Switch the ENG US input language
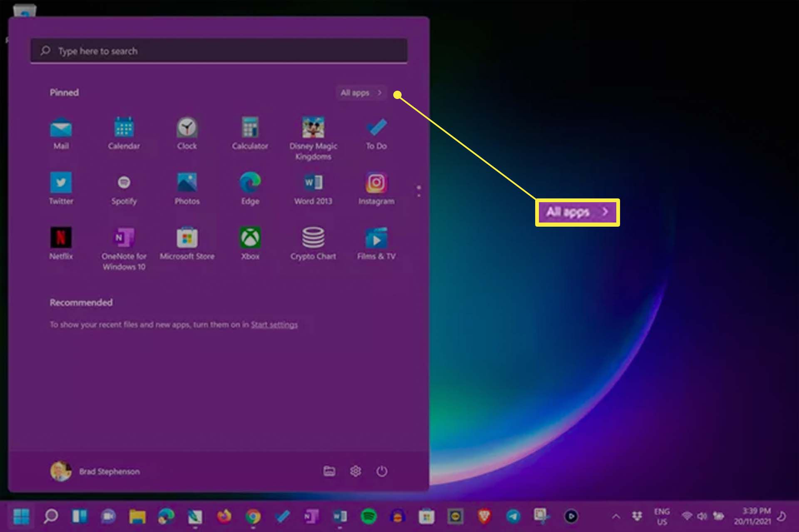This screenshot has width=799, height=532. (662, 517)
